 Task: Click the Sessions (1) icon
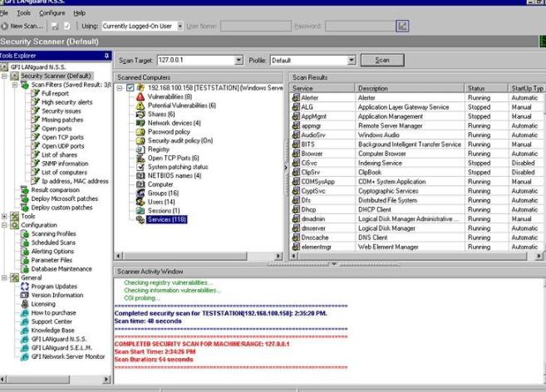point(140,211)
